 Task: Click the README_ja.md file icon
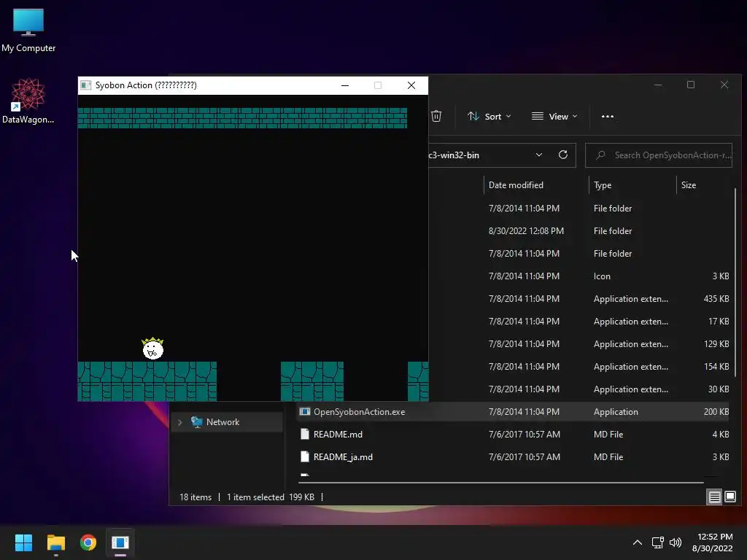(305, 456)
